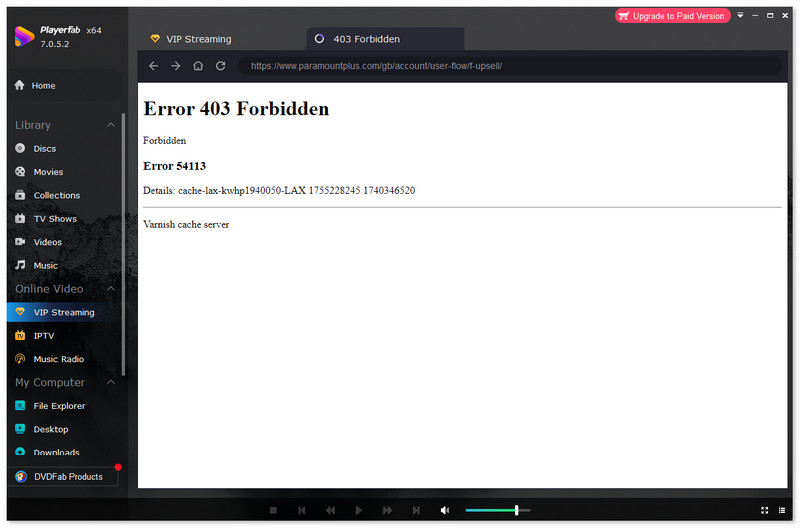Open the Movies library
This screenshot has width=800, height=528.
coord(64,172)
